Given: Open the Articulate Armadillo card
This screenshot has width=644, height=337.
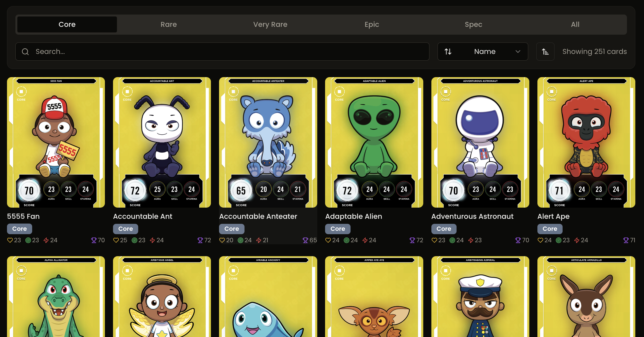Looking at the screenshot, I should pyautogui.click(x=586, y=296).
